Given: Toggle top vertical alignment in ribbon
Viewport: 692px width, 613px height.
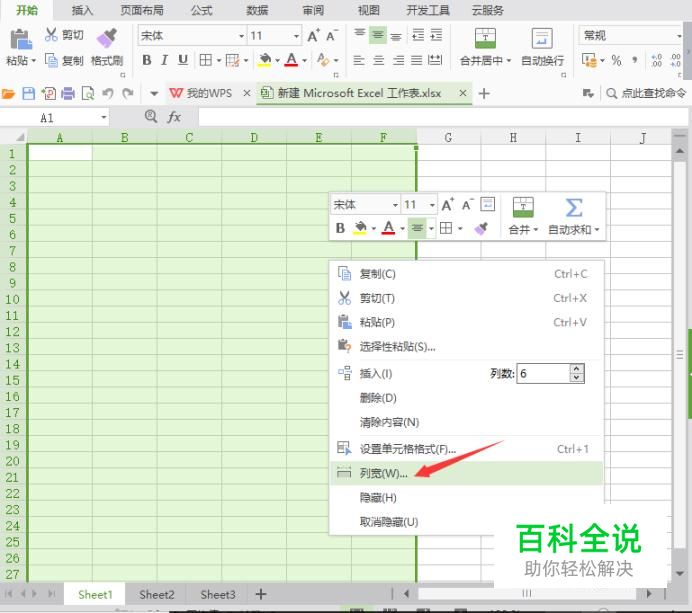Looking at the screenshot, I should point(360,34).
